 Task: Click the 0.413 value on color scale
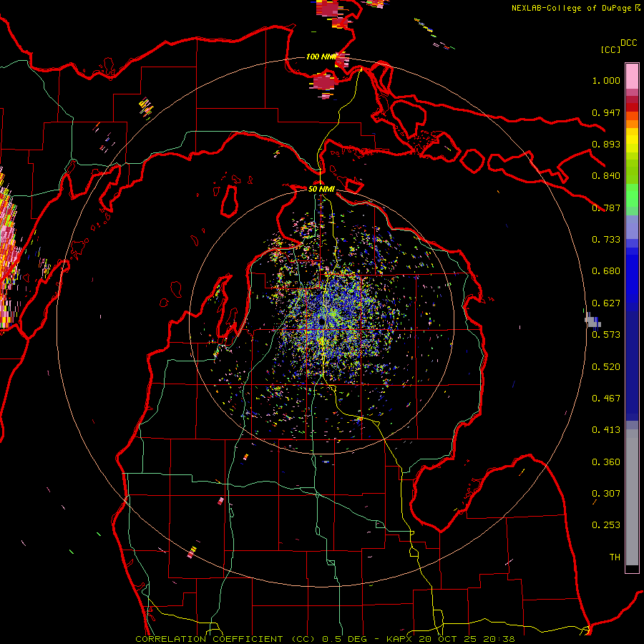(606, 430)
